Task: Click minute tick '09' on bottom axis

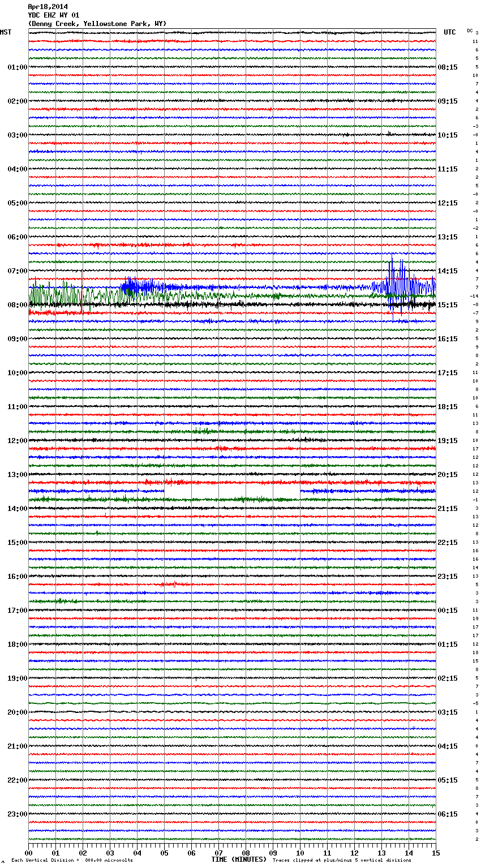Action: [x=273, y=853]
